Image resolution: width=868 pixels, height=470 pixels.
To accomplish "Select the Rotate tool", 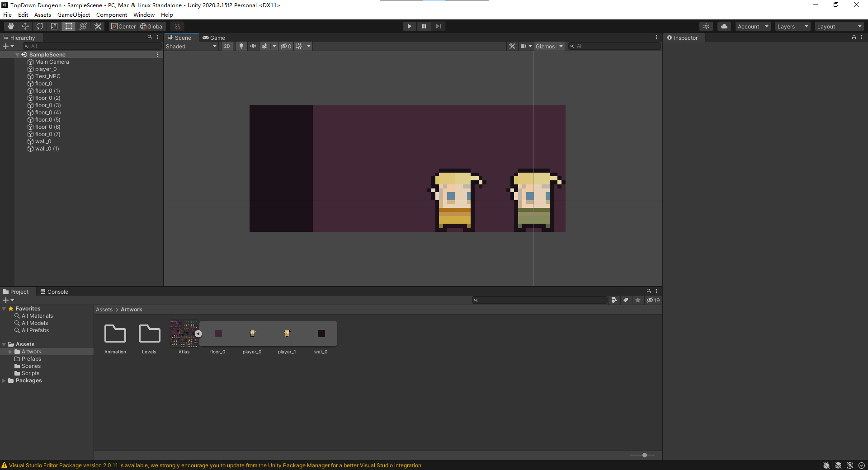I will tap(40, 26).
